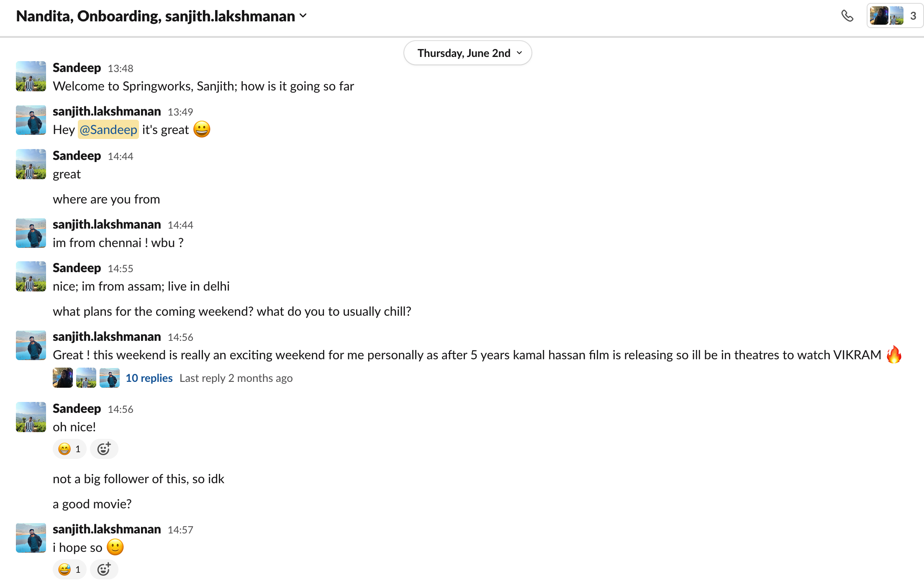Open the Thursday, June 2nd date picker
924x582 pixels.
[x=467, y=53]
